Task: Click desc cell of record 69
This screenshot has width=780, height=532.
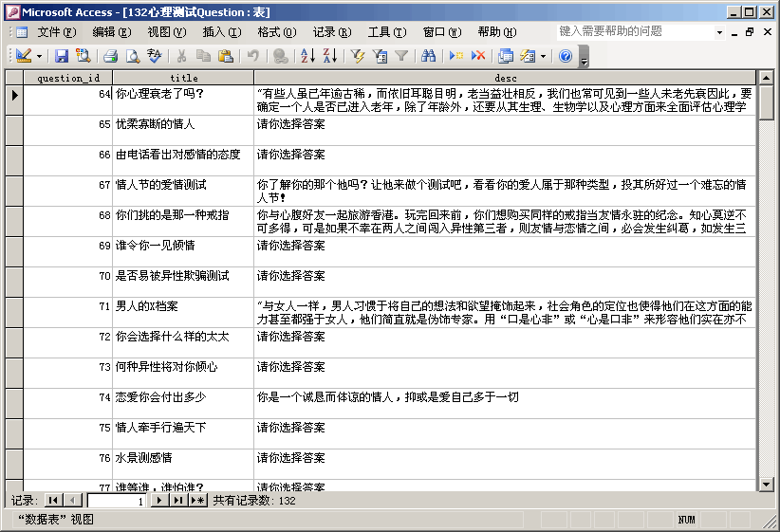Action: point(505,251)
